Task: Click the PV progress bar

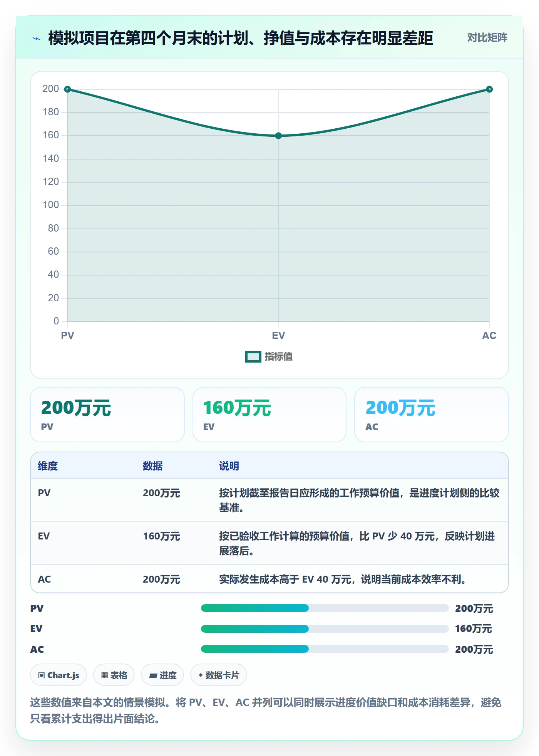Action: tap(325, 608)
